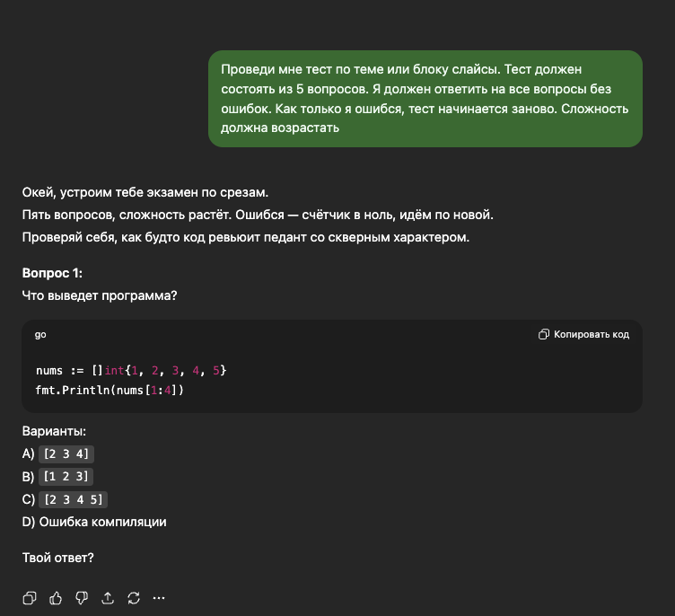Select answer option B) [1 2 3]
675x616 pixels.
point(66,477)
